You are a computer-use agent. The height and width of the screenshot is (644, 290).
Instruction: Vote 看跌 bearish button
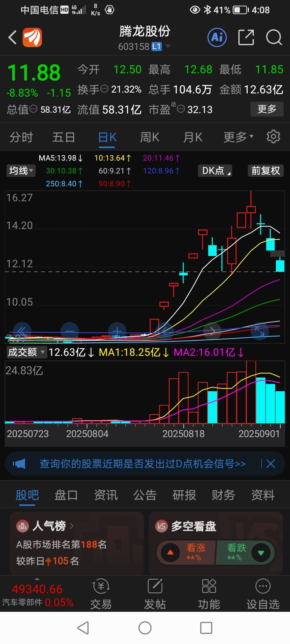coord(246,552)
